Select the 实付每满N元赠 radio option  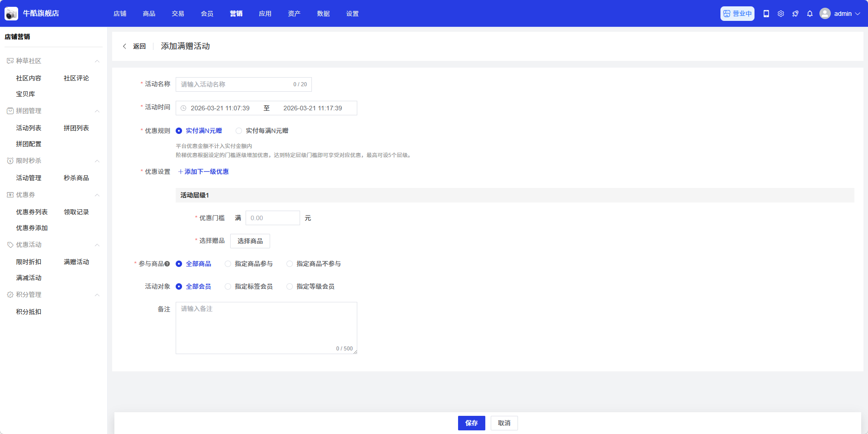(239, 131)
